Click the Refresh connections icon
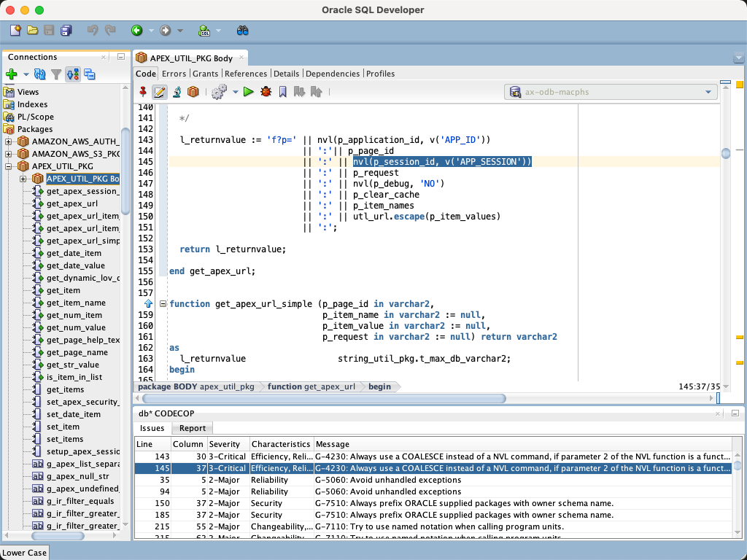The image size is (747, 560). click(x=40, y=74)
